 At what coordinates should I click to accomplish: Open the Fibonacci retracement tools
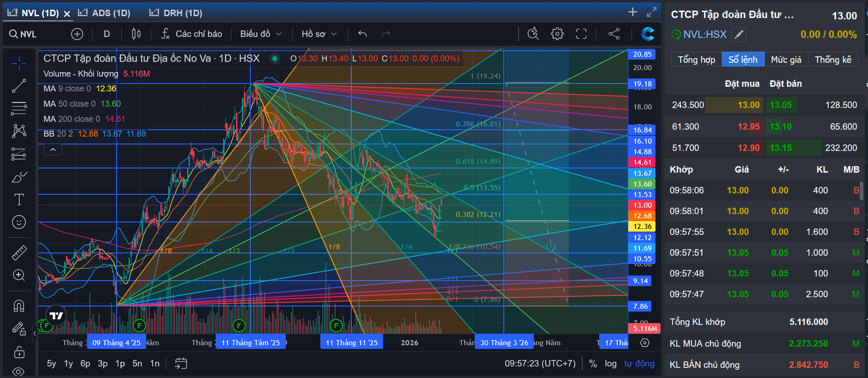coord(19,108)
